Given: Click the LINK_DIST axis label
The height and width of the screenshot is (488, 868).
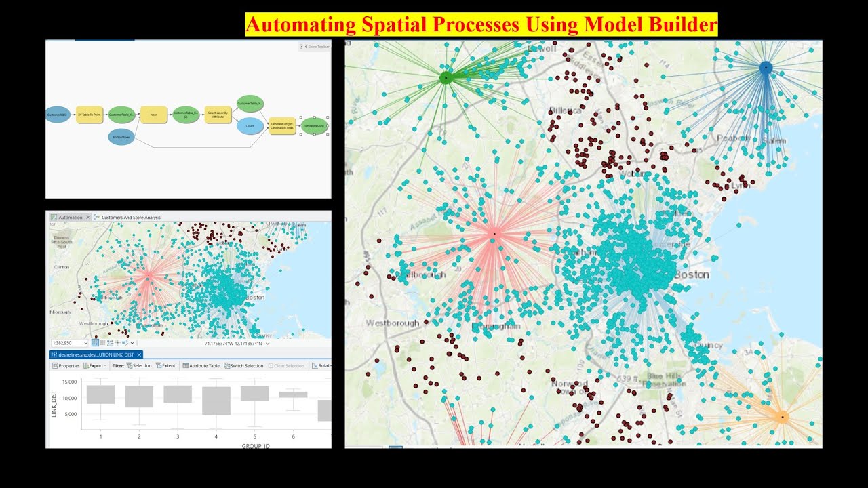Looking at the screenshot, I should (x=54, y=403).
